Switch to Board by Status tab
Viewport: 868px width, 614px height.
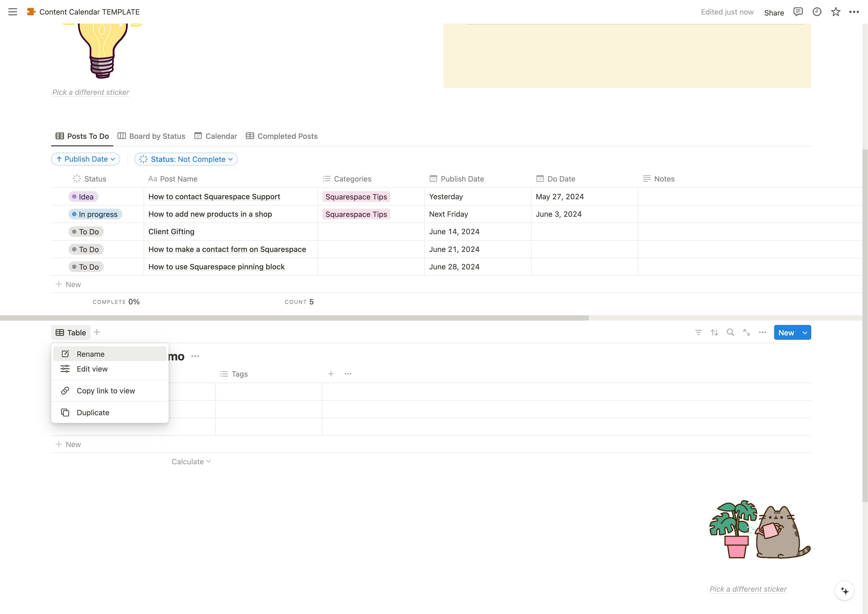152,136
